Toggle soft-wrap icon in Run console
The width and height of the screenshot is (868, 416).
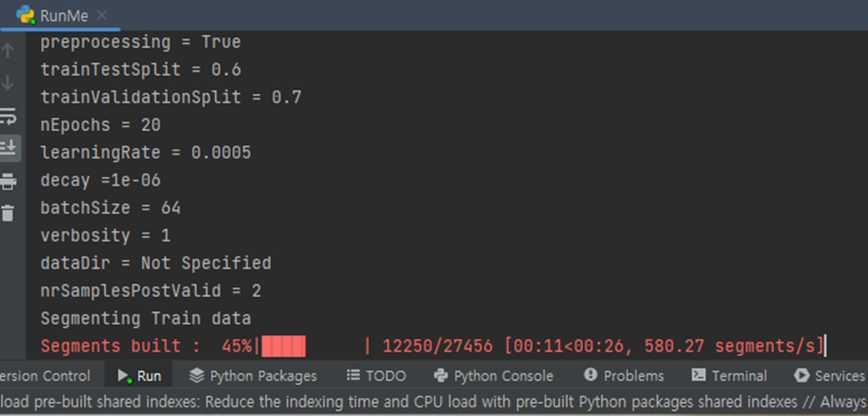tap(8, 116)
